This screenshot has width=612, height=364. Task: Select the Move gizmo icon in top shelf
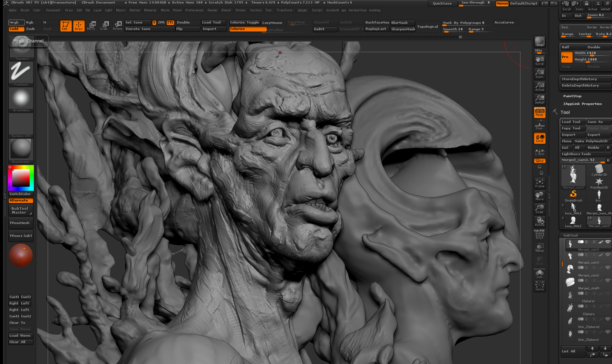coord(92,25)
